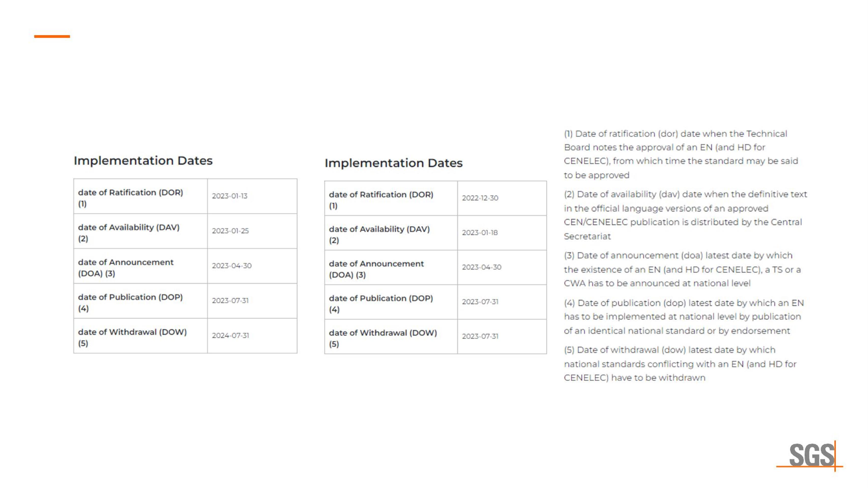Click the word Secretariat in footnote two
This screenshot has width=868, height=488.
point(587,236)
